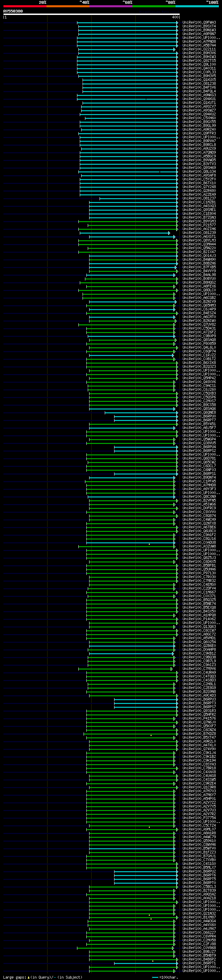Select the UniRef100_A8J5F7 label
Image resolution: width=222 pixels, height=980 pixels.
click(x=199, y=428)
